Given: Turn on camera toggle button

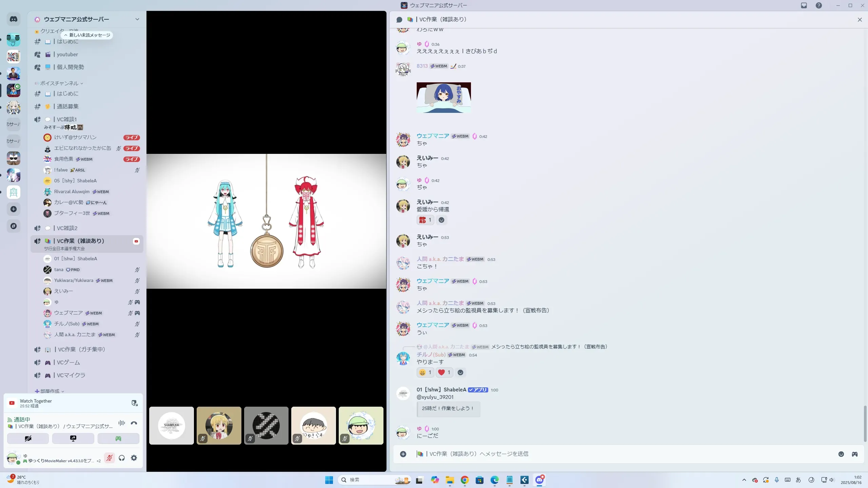Looking at the screenshot, I should (28, 439).
